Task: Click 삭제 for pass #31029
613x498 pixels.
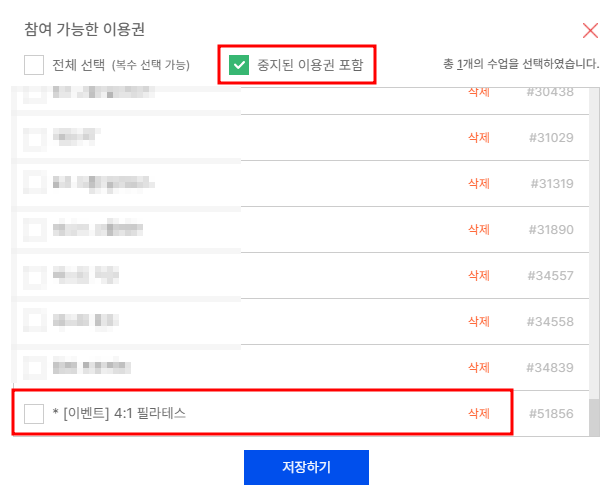Action: pos(479,137)
